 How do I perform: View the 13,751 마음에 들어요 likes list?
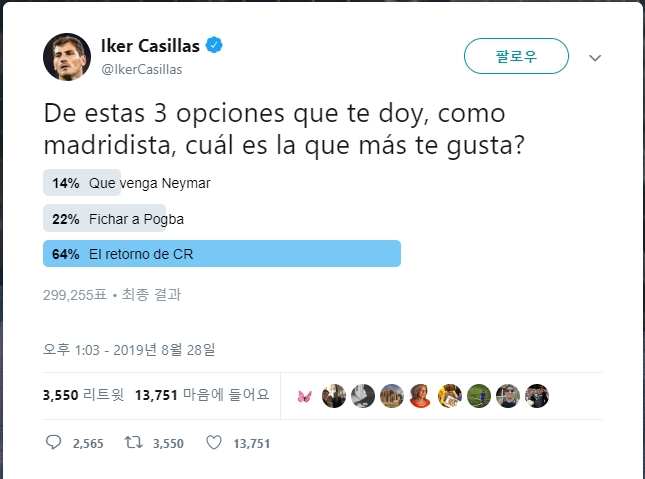(x=202, y=395)
